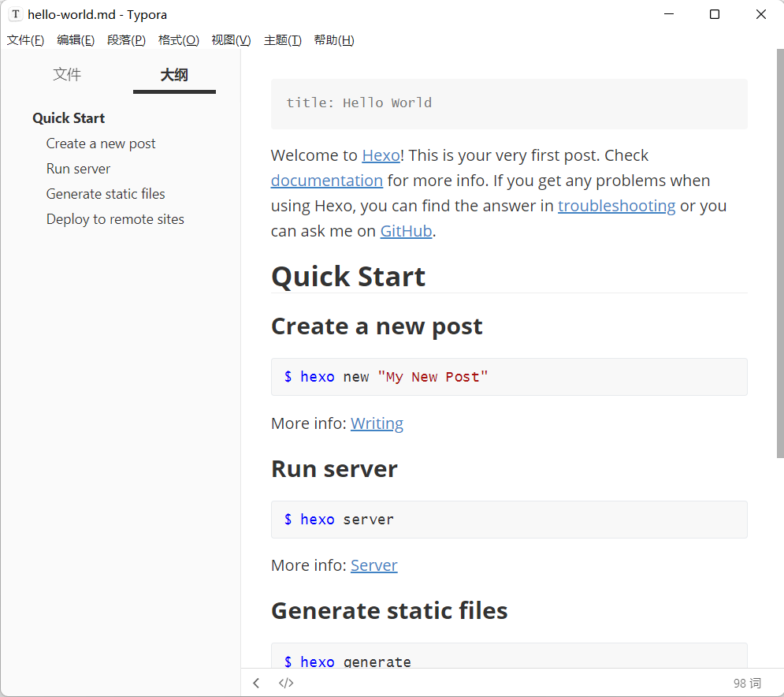Click the word count 98 词 indicator
Viewport: 784px width, 697px height.
(x=747, y=683)
